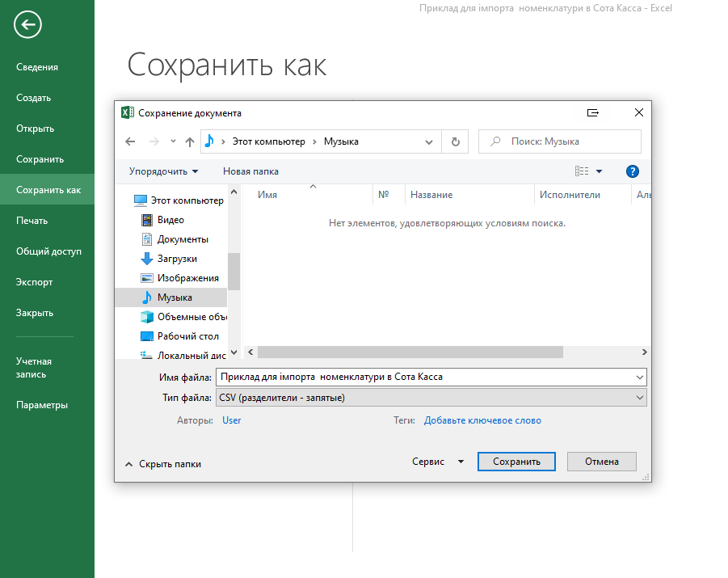Screen dimensions: 728x578
Task: Click the folder tree vertical scrollbar thumb
Action: (x=234, y=272)
